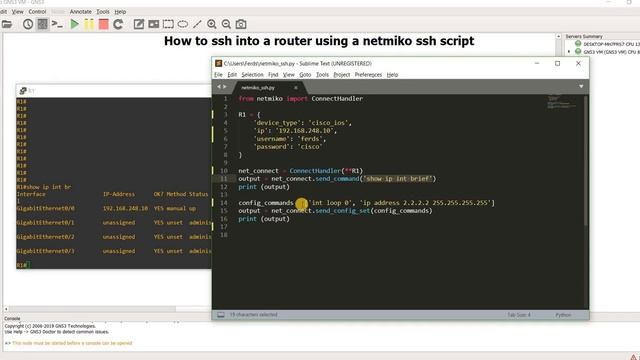Click 'Servers Summary' panel header
Viewport: 640px width, 360px height.
click(x=584, y=36)
